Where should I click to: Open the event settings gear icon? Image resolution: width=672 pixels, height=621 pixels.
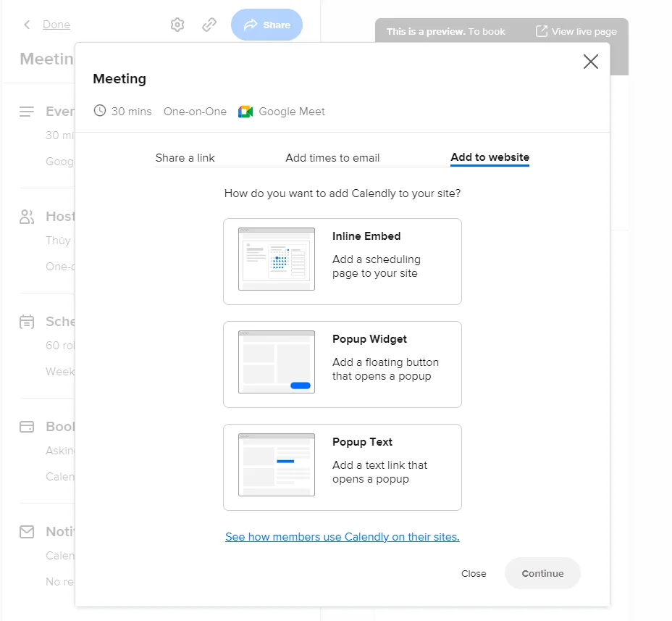click(x=177, y=25)
